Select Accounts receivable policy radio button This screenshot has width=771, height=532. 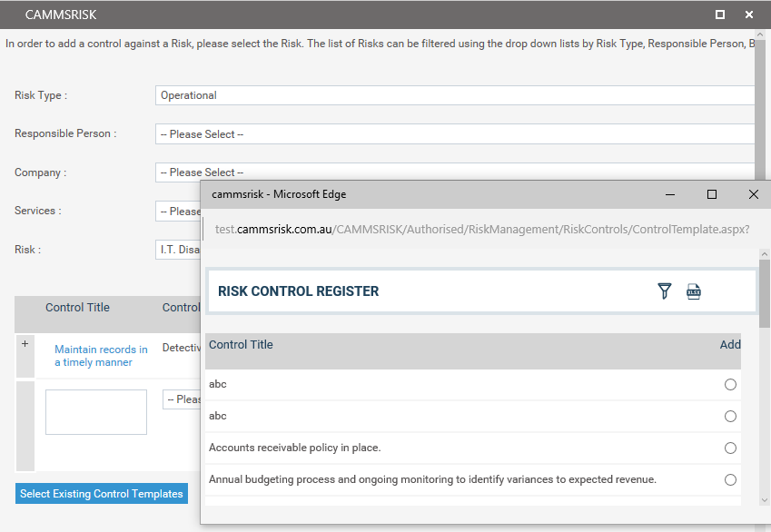click(x=730, y=448)
